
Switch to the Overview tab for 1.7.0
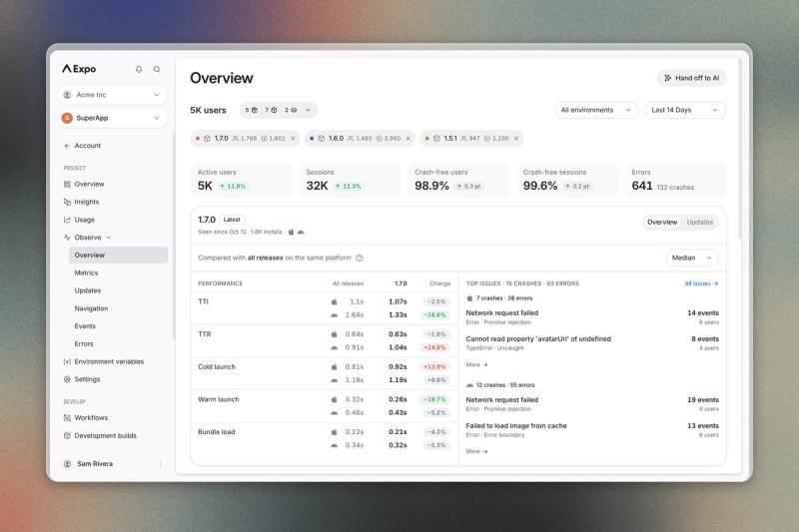point(662,222)
